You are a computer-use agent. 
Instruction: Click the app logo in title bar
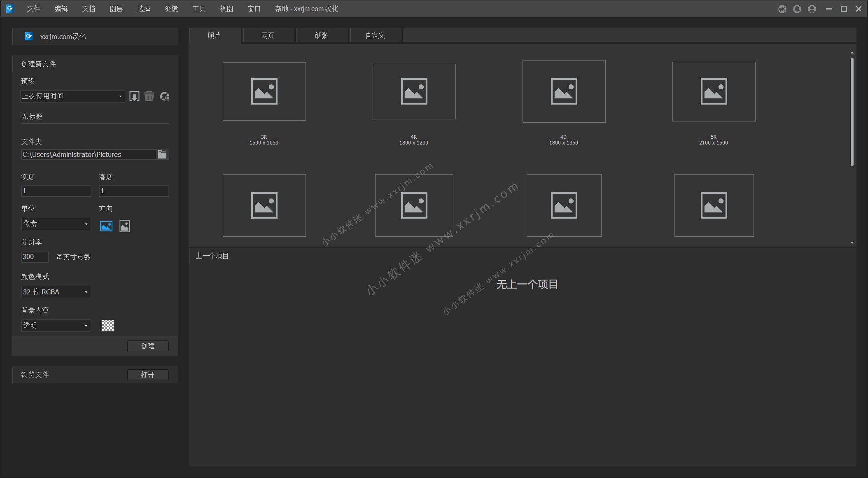[9, 9]
